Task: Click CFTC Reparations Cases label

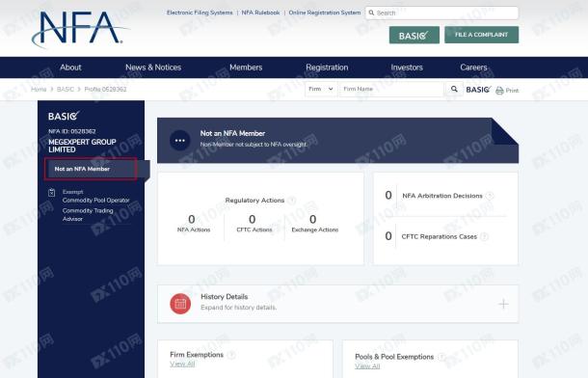Action: (x=440, y=236)
